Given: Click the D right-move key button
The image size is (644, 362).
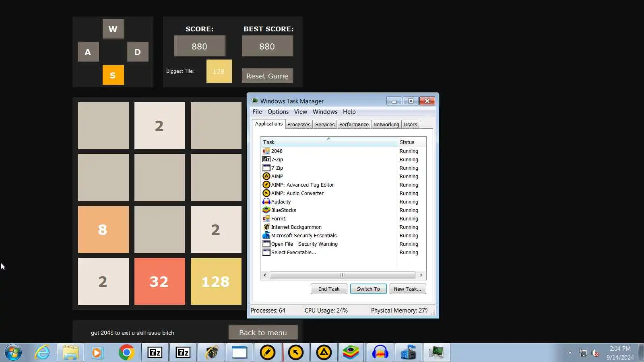Looking at the screenshot, I should (x=138, y=52).
